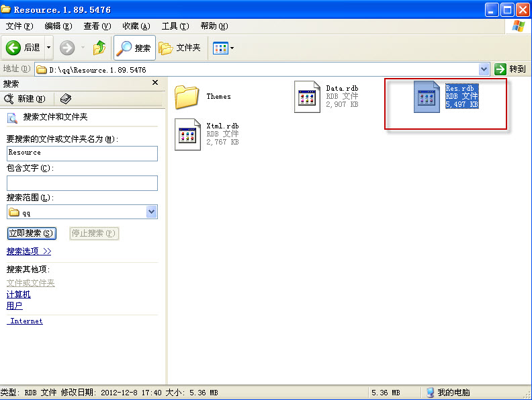Click the 2,767 KB size under Xtml.rdb
This screenshot has height=400, width=532.
coord(222,142)
